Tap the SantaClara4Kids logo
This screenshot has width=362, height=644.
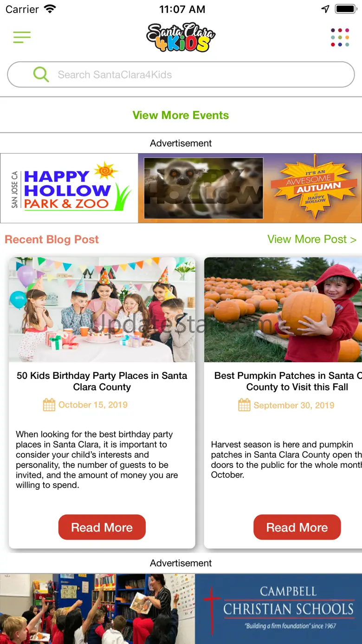(181, 37)
